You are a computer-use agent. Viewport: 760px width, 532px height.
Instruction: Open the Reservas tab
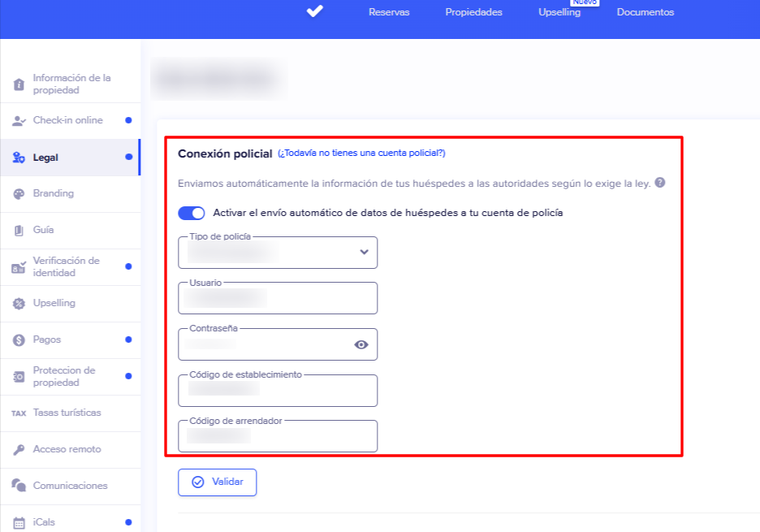tap(389, 12)
